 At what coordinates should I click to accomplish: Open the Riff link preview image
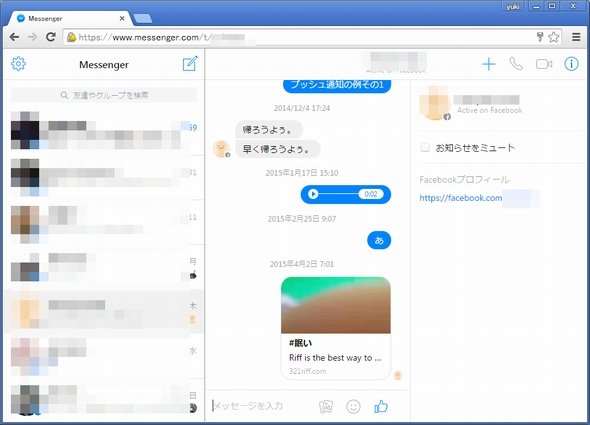coord(336,305)
